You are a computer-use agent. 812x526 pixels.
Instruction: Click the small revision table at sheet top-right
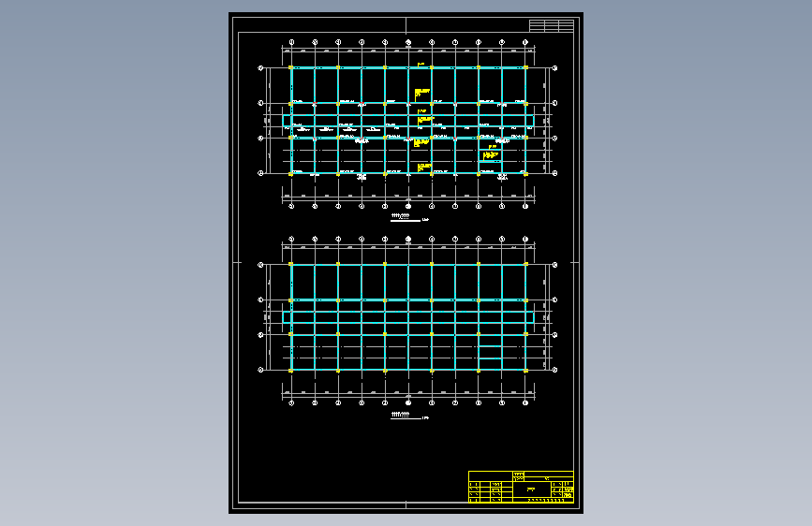pyautogui.click(x=552, y=25)
